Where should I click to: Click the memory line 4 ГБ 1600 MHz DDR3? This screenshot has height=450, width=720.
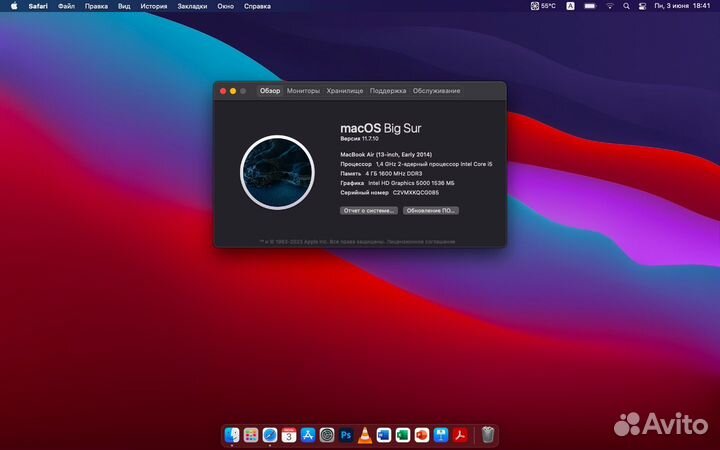pos(381,174)
